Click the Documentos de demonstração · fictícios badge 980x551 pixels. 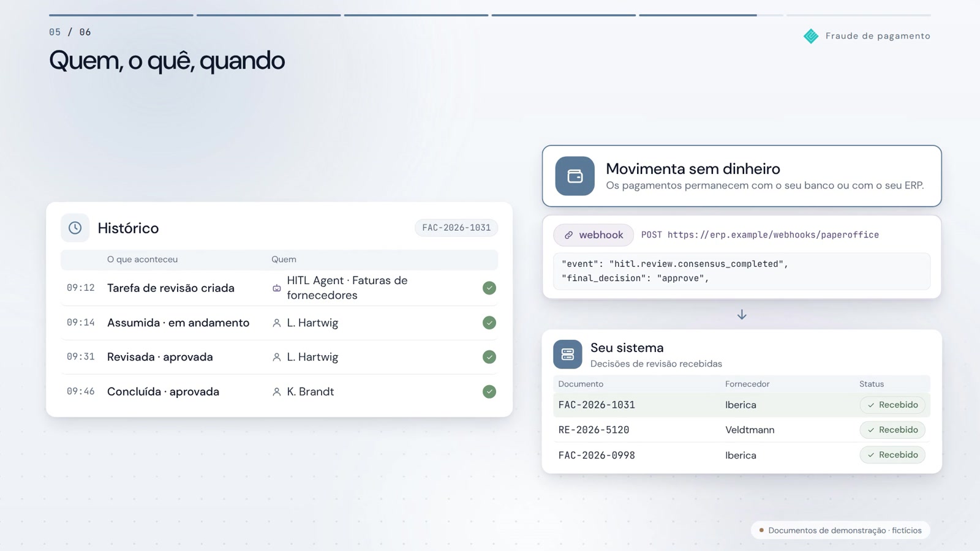tap(840, 530)
